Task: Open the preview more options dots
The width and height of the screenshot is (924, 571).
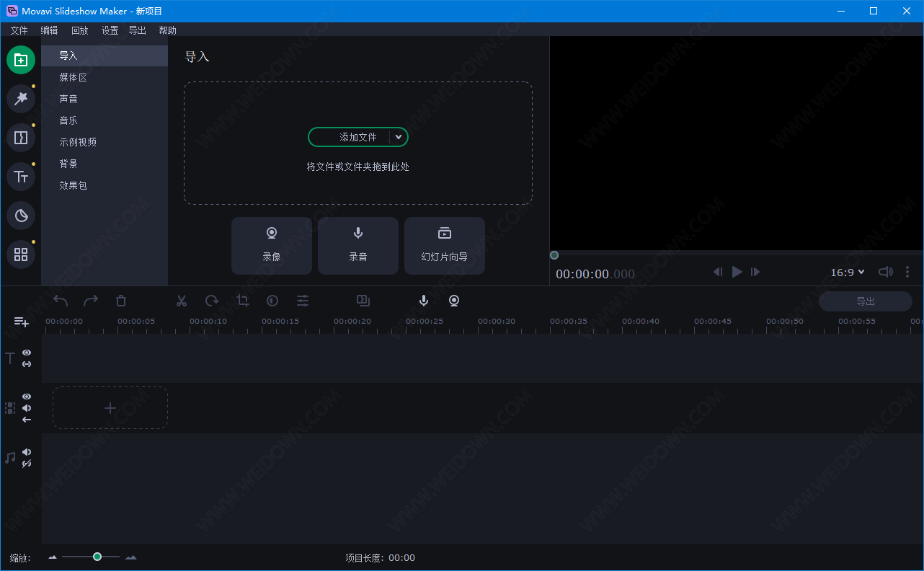Action: pyautogui.click(x=907, y=272)
